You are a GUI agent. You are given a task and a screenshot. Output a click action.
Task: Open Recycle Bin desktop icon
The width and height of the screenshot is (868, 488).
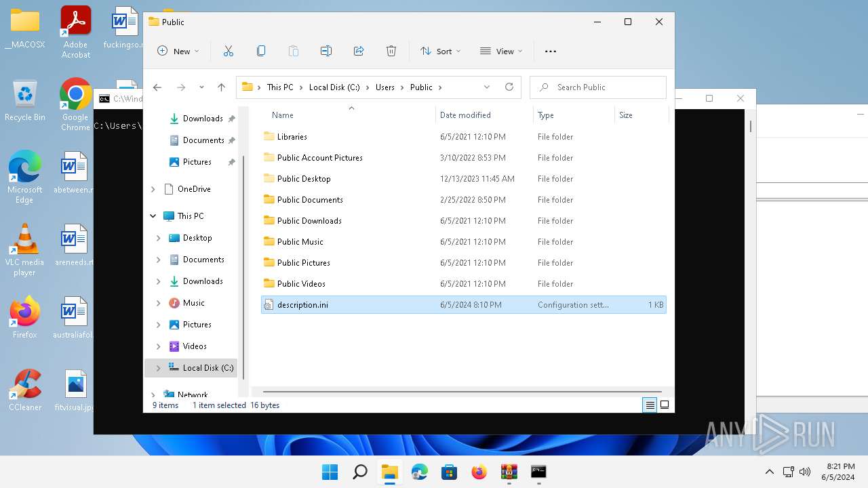[x=25, y=100]
